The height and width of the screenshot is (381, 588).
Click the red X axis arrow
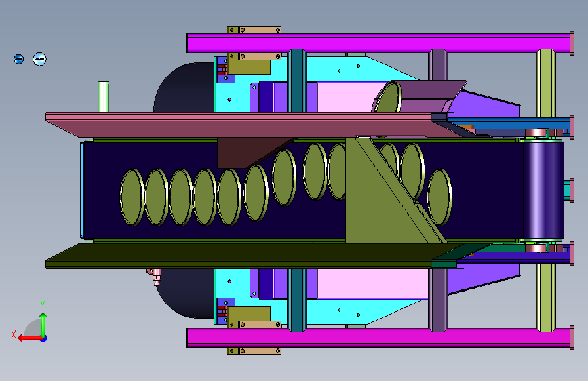click(30, 338)
